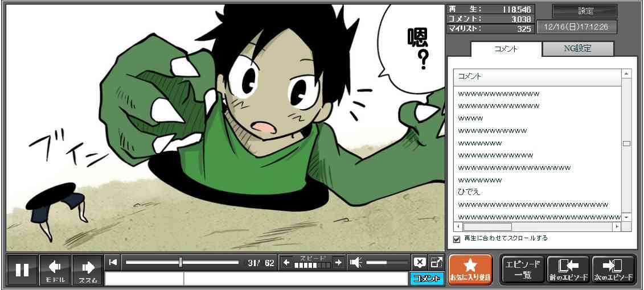Decrease playback speed with left arrow

pos(286,262)
